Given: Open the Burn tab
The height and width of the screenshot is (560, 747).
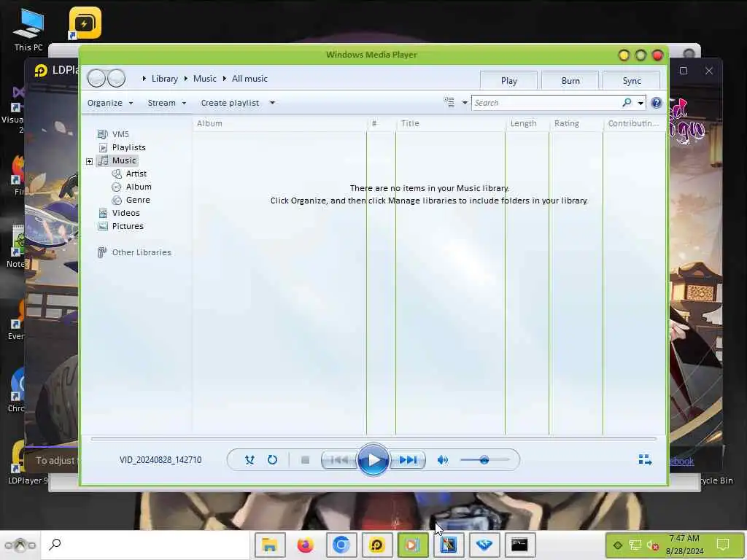Looking at the screenshot, I should coord(570,80).
